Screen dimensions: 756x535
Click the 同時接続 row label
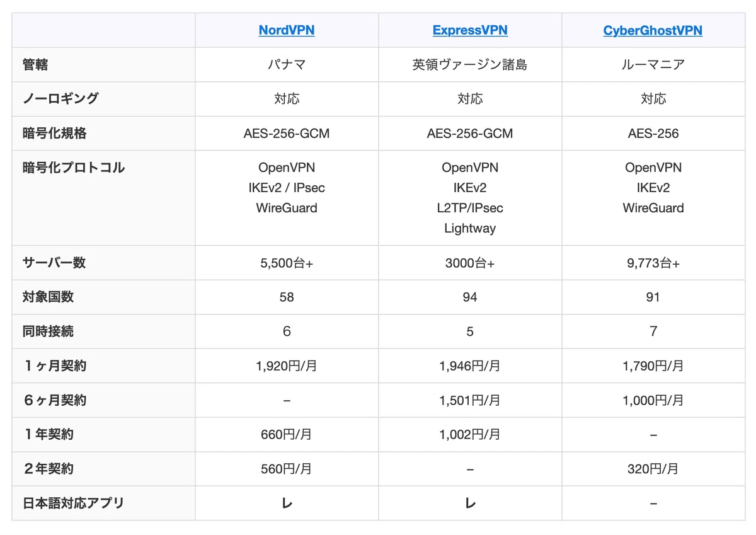pyautogui.click(x=48, y=331)
